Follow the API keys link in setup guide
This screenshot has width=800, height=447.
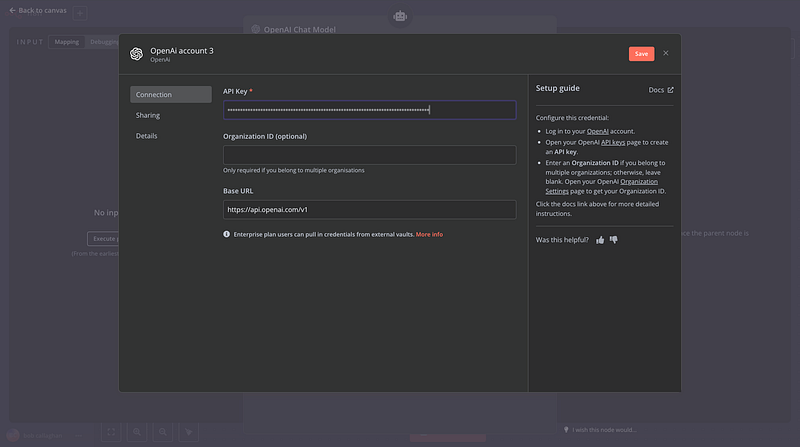pyautogui.click(x=614, y=141)
